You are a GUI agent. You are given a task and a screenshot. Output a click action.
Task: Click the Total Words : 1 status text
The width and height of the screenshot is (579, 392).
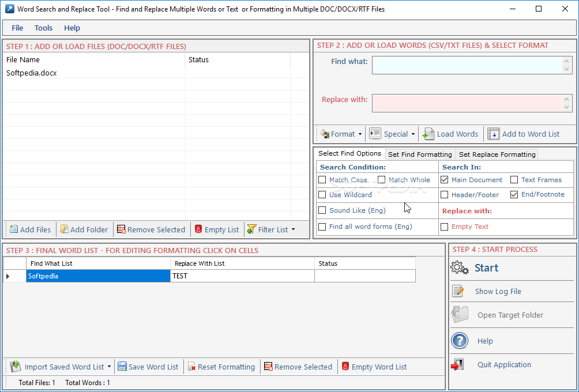[88, 382]
